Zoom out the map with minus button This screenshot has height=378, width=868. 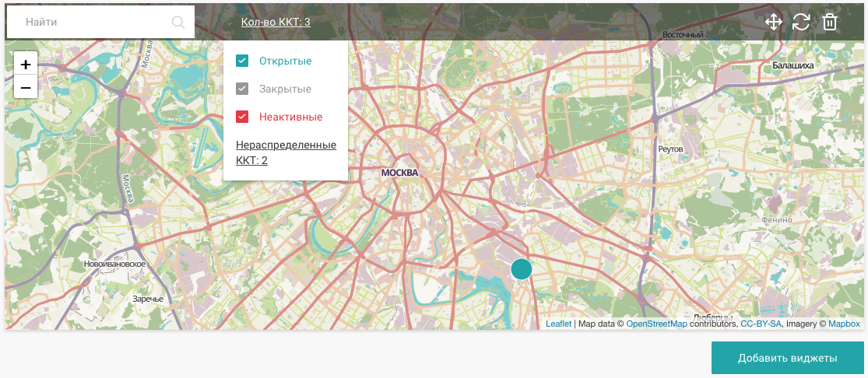coord(26,87)
